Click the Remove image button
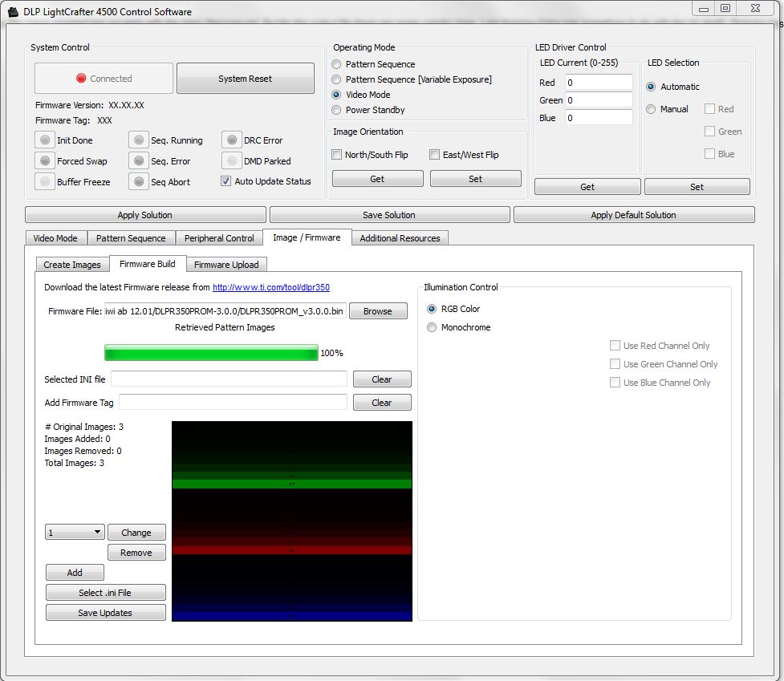This screenshot has width=784, height=681. [x=136, y=553]
